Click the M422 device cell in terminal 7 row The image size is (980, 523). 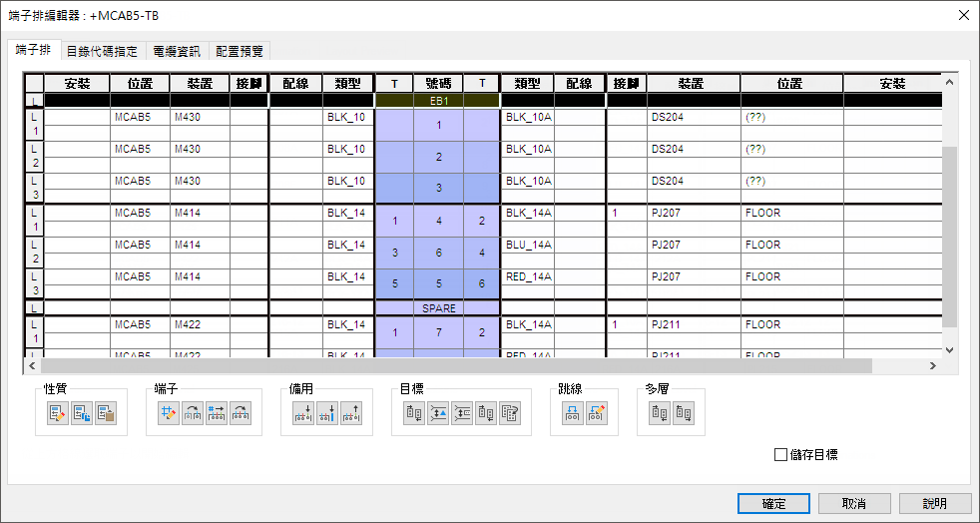coord(200,325)
